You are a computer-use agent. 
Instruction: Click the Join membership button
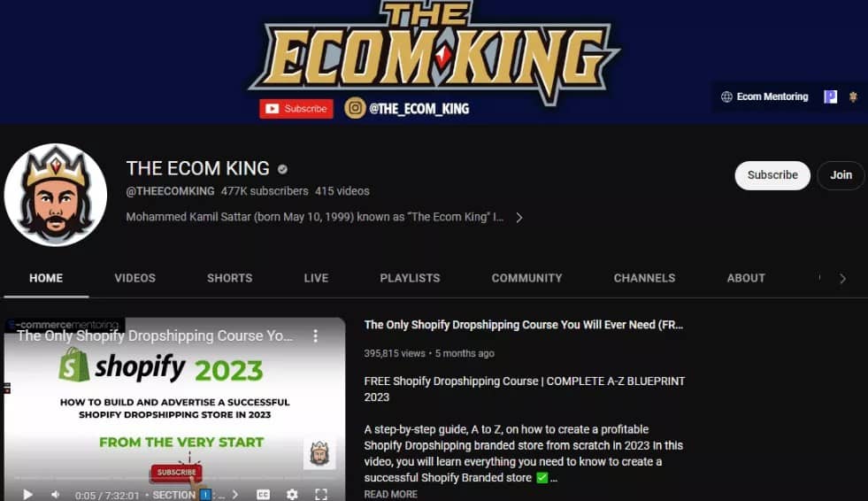pyautogui.click(x=841, y=175)
